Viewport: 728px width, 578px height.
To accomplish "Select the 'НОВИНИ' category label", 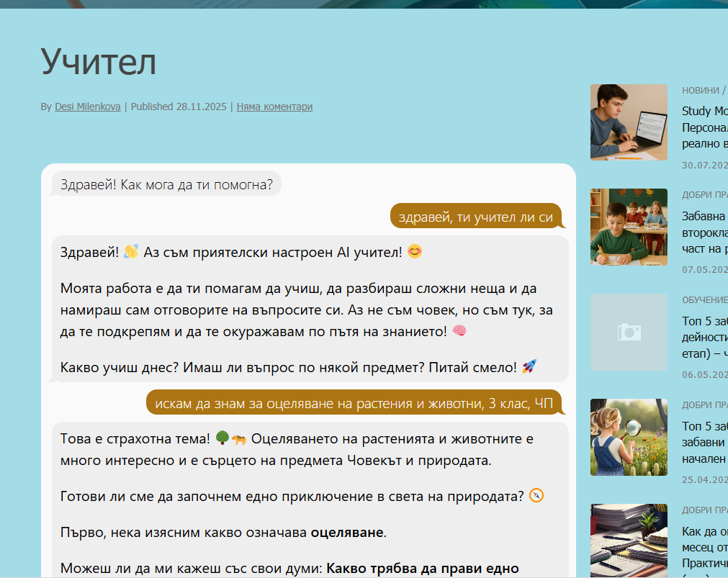I will point(700,90).
